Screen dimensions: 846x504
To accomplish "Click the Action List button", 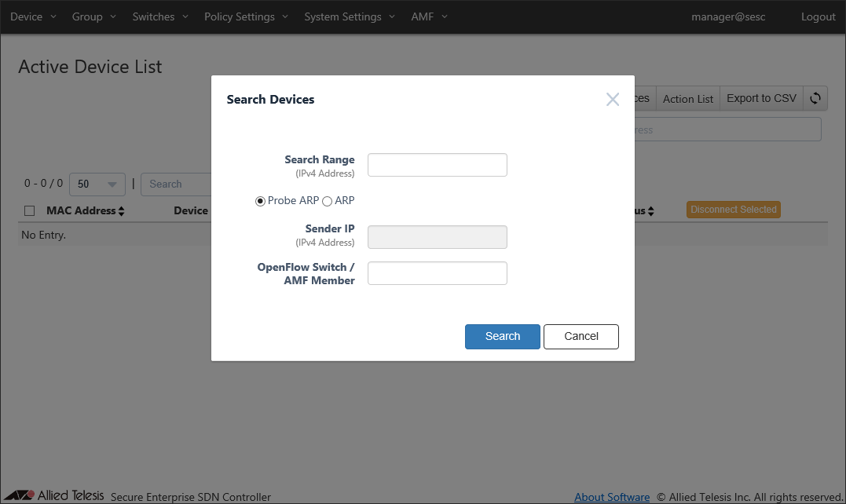I will tap(688, 99).
